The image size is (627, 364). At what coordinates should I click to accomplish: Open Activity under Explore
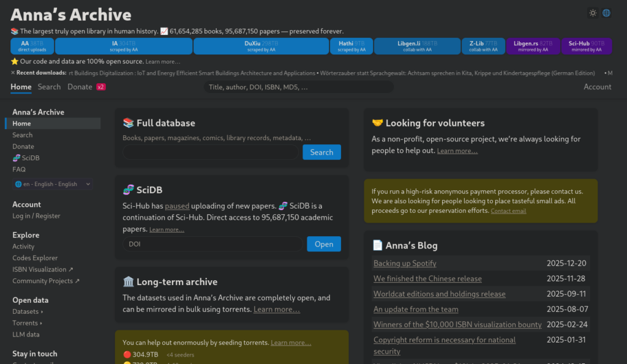coord(23,247)
